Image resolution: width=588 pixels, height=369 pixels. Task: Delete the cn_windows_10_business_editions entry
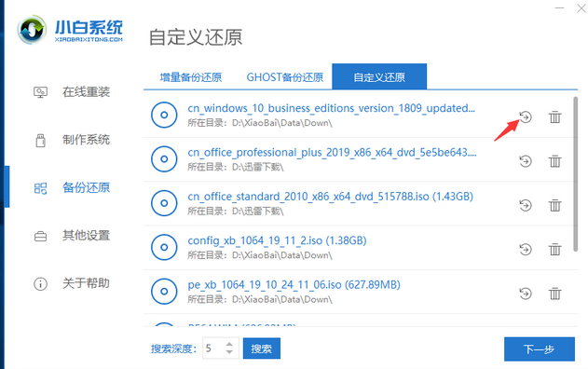tap(555, 117)
